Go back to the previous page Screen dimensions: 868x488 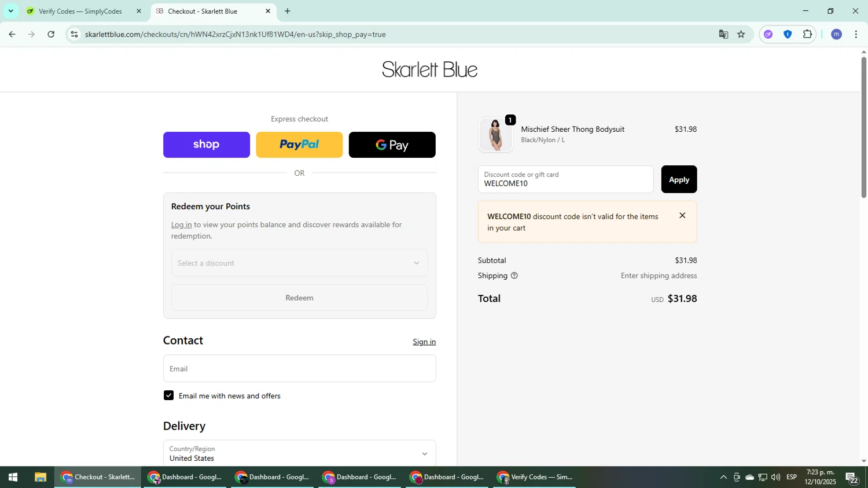[x=12, y=34]
